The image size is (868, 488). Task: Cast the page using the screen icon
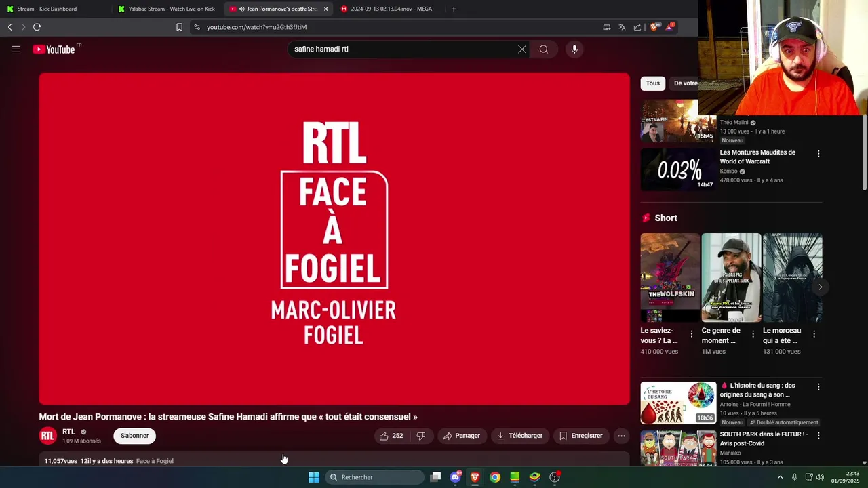click(607, 27)
